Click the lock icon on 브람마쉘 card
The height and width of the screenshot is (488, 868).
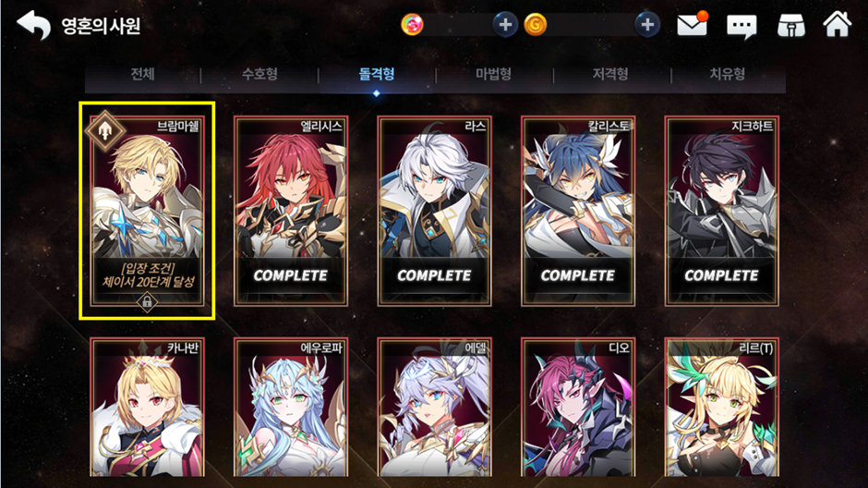(147, 302)
